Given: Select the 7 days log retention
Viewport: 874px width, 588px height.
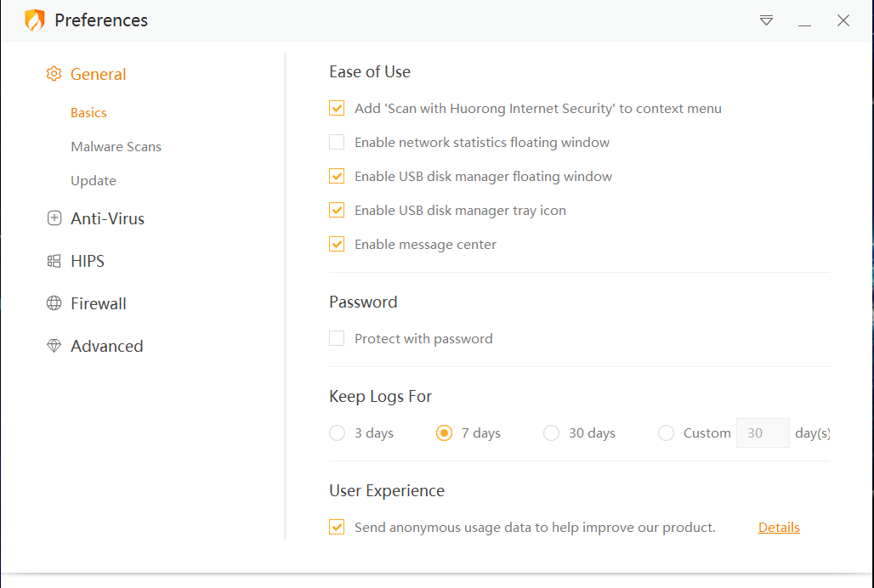Looking at the screenshot, I should [x=445, y=433].
